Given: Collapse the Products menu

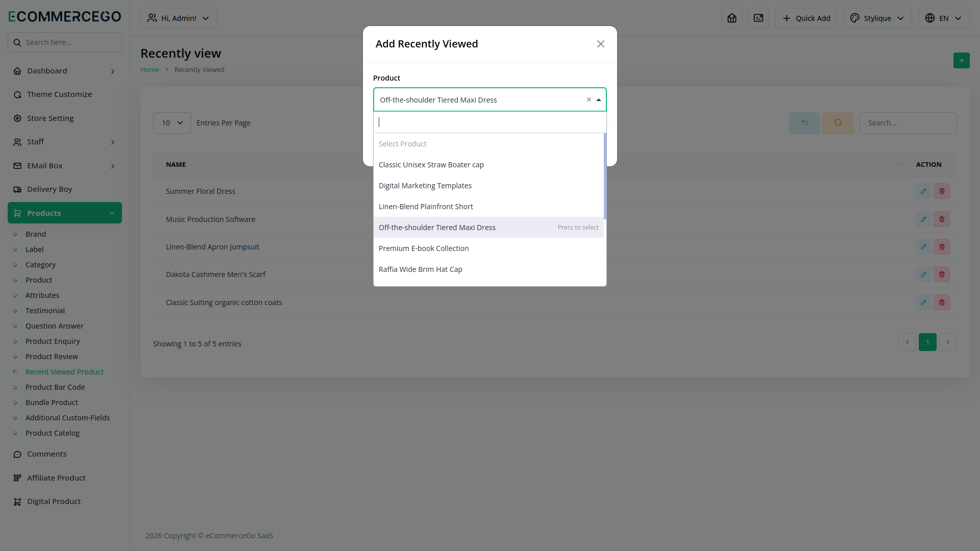Looking at the screenshot, I should pos(65,213).
